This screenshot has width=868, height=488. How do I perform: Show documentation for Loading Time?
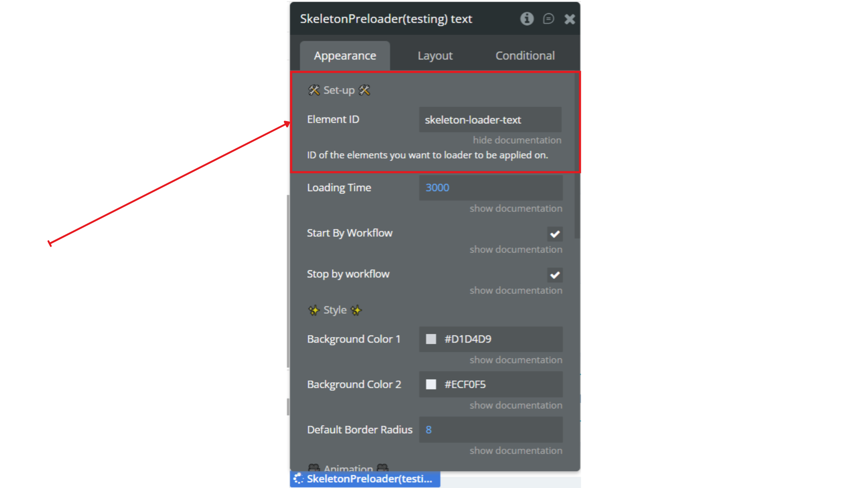click(x=516, y=208)
